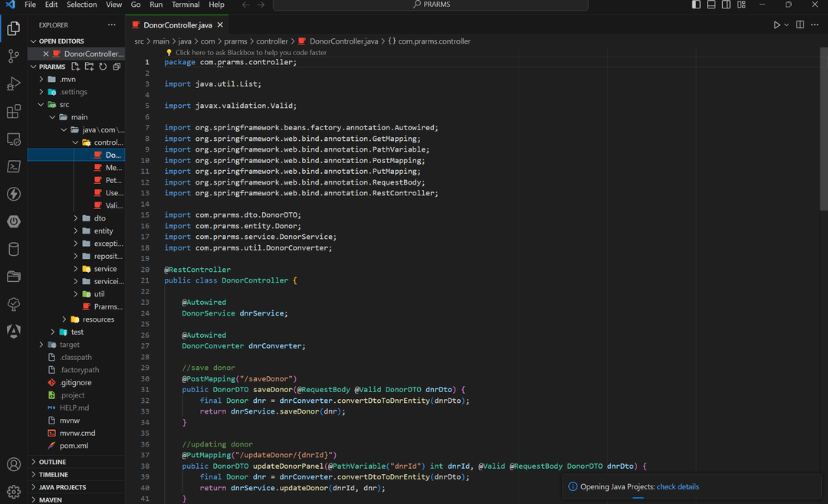828x504 pixels.
Task: Select the DonorController.java editor tab
Action: (x=177, y=25)
